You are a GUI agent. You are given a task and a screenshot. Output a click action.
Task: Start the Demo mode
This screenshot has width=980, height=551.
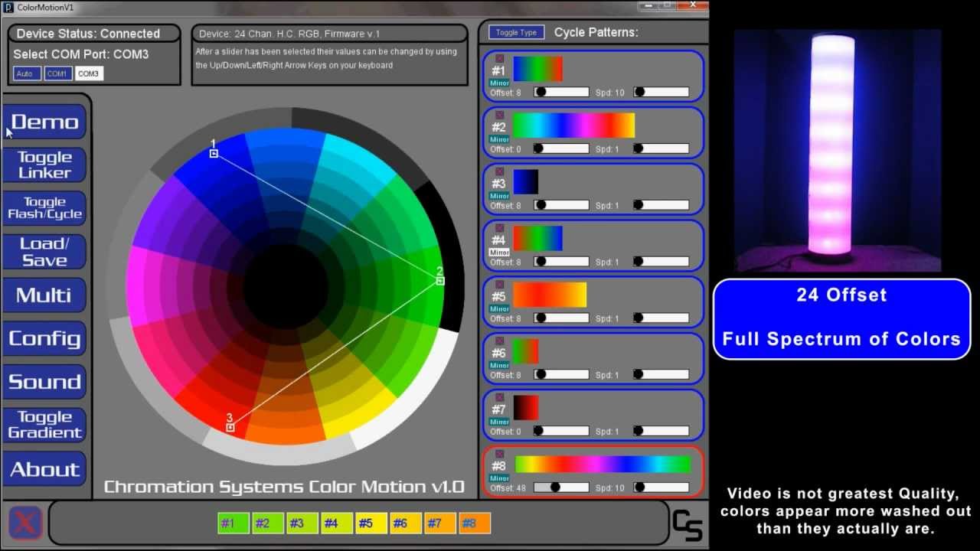[44, 122]
